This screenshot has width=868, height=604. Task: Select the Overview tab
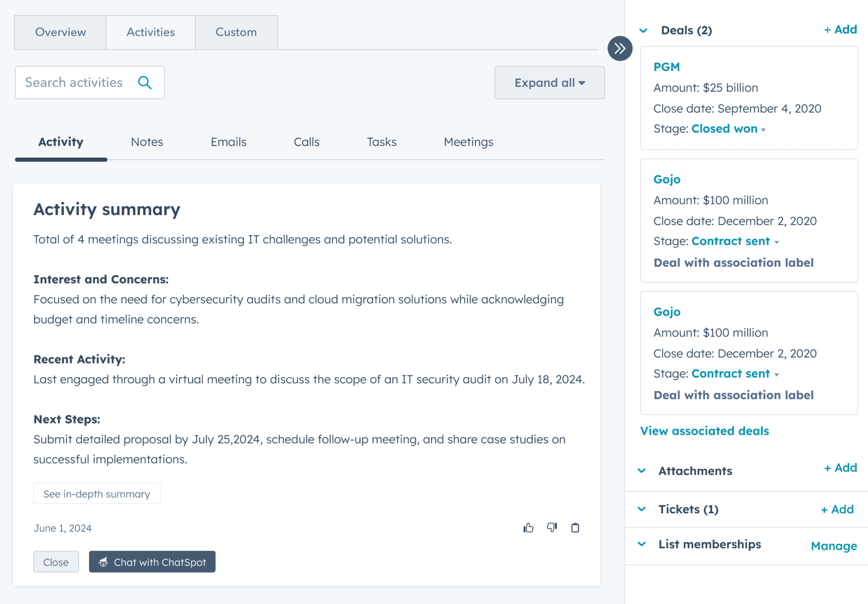tap(60, 32)
